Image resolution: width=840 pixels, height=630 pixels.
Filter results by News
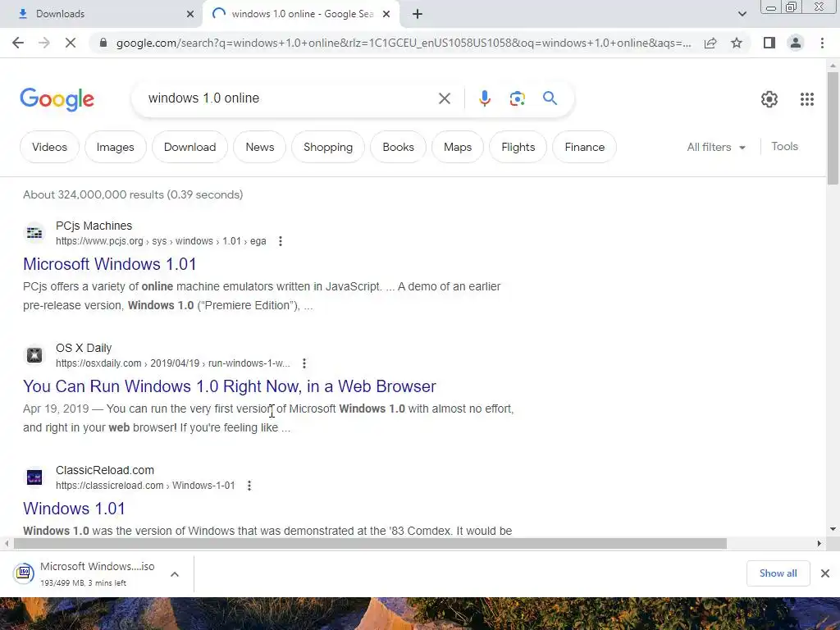260,147
